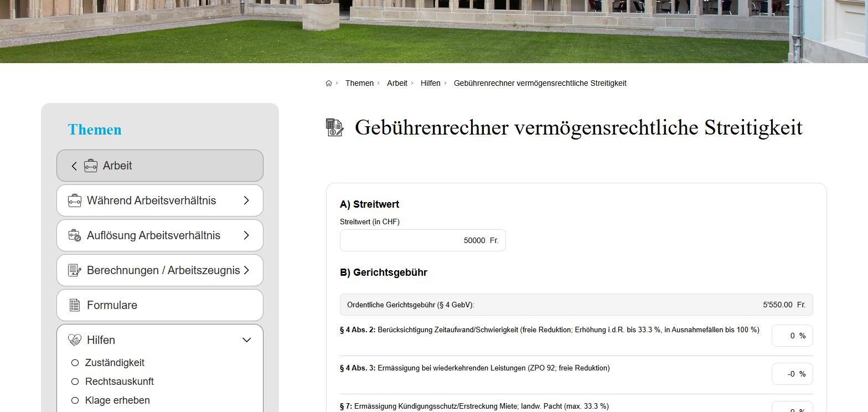Click the home icon in breadcrumb

pyautogui.click(x=329, y=83)
